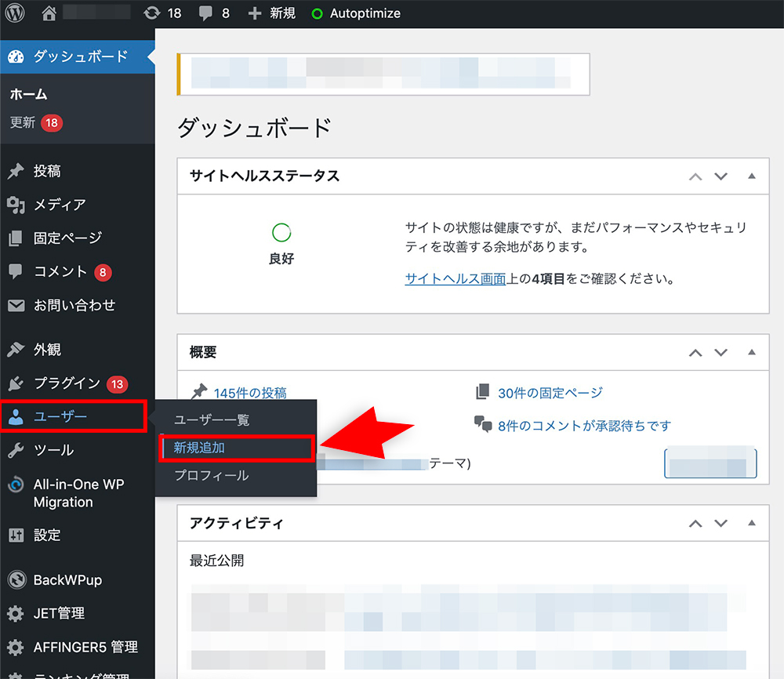This screenshot has width=784, height=679.
Task: Click the ツール wrench icon
Action: tap(16, 450)
